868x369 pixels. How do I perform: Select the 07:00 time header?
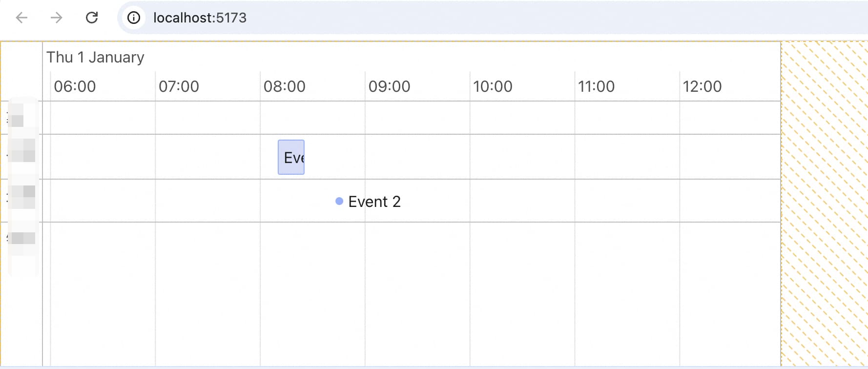click(x=179, y=86)
